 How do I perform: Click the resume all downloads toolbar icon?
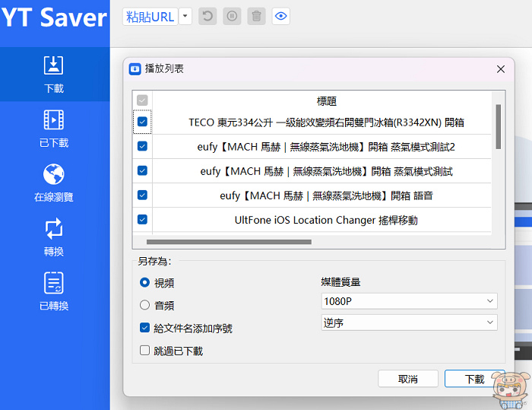[207, 16]
